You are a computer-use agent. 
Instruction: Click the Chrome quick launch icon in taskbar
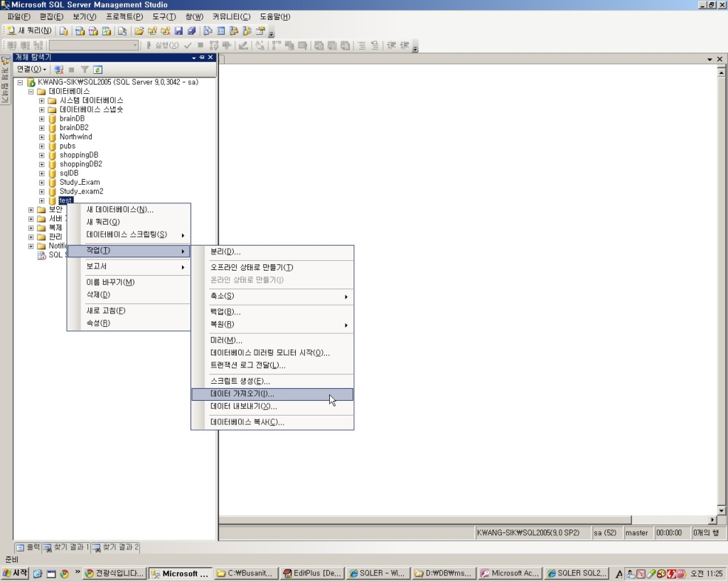point(65,573)
